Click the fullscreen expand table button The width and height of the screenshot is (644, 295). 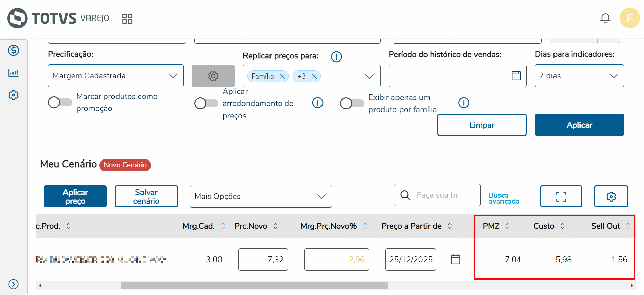point(561,196)
